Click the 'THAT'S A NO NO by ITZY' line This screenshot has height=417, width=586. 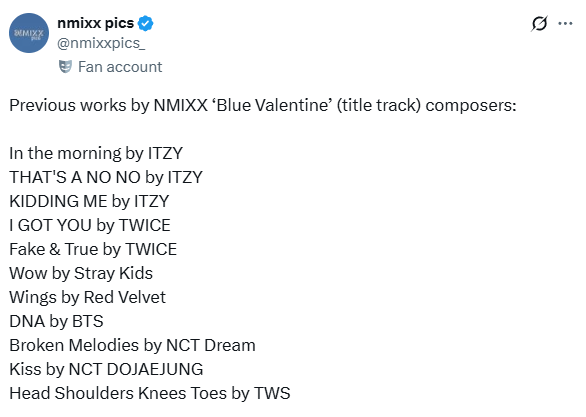[106, 177]
